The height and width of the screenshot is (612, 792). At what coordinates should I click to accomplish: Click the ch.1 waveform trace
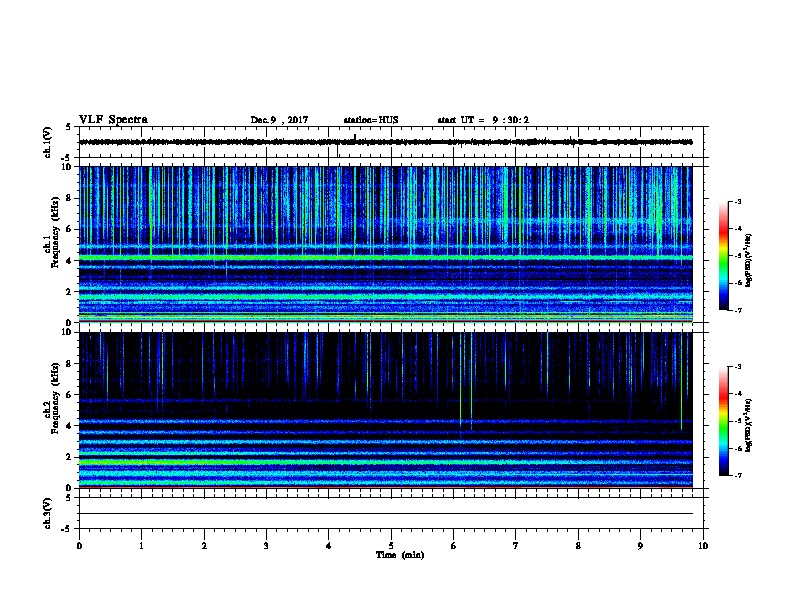click(x=386, y=142)
